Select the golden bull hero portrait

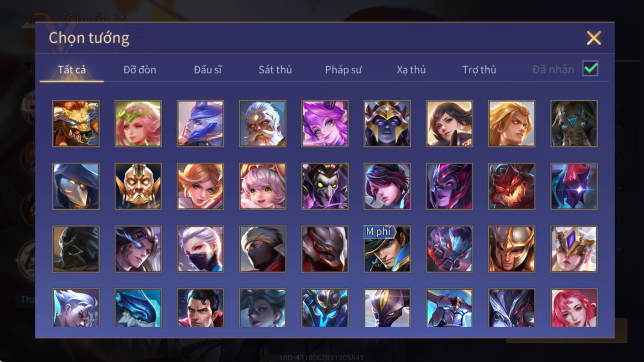(76, 123)
